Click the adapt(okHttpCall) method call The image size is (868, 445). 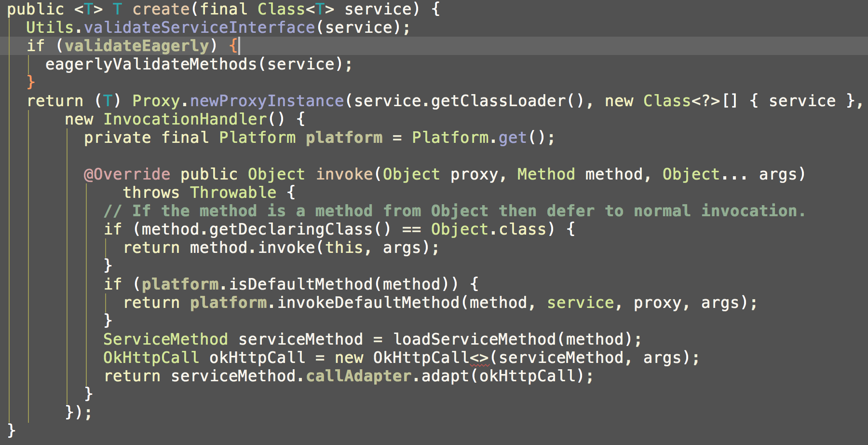(x=502, y=376)
